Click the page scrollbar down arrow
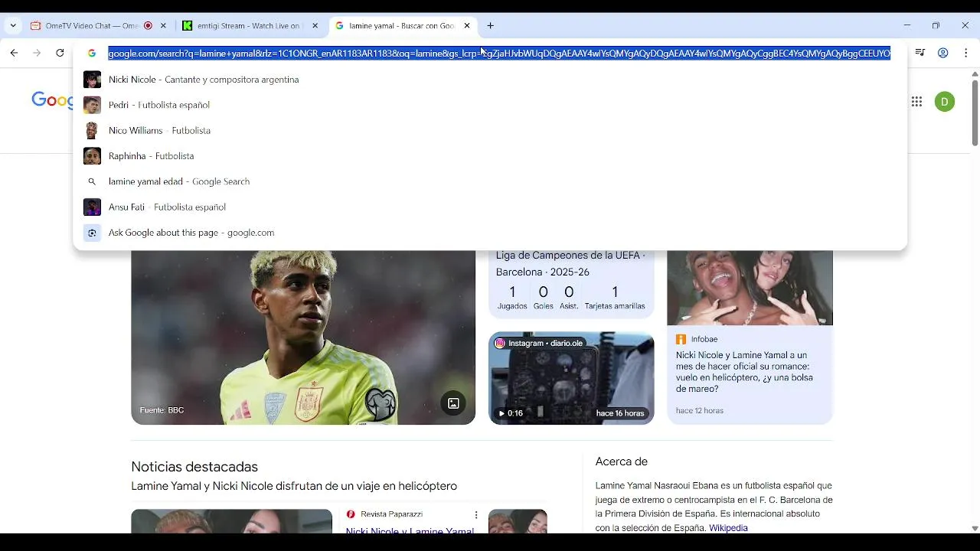Image resolution: width=980 pixels, height=551 pixels. (x=975, y=528)
